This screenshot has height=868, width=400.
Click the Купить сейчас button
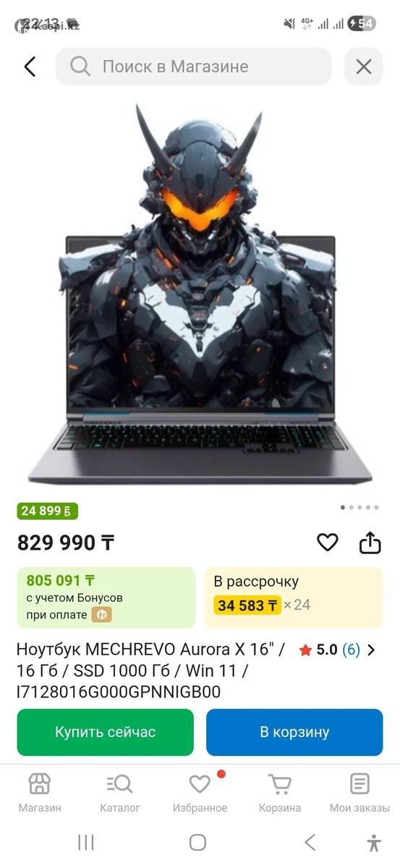[x=106, y=732]
